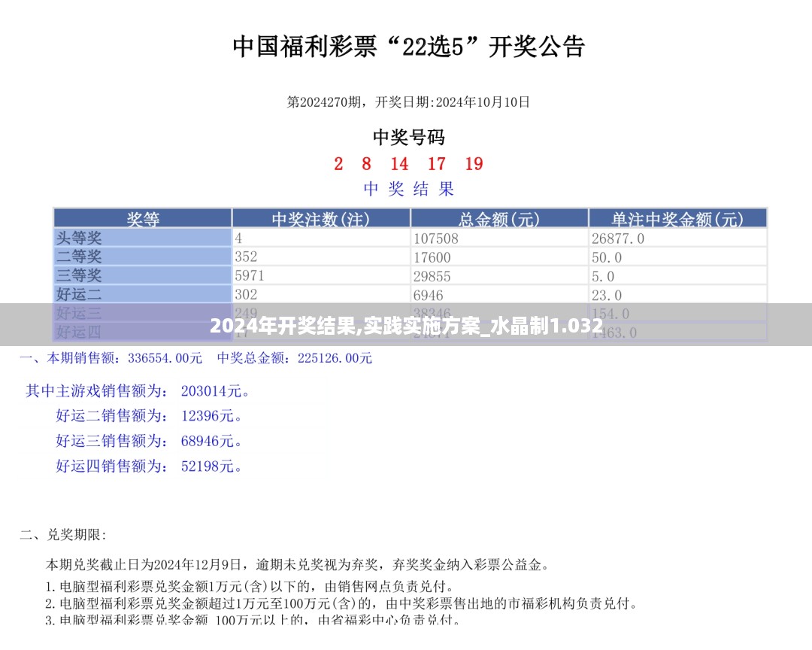Click the red winning number 19
Image resolution: width=812 pixels, height=650 pixels.
pos(474,164)
